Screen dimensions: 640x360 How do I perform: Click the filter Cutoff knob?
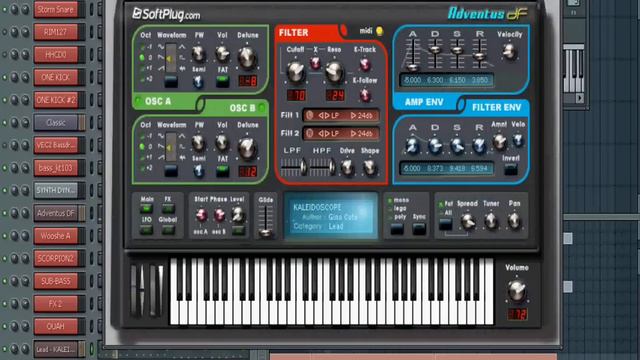click(x=296, y=71)
